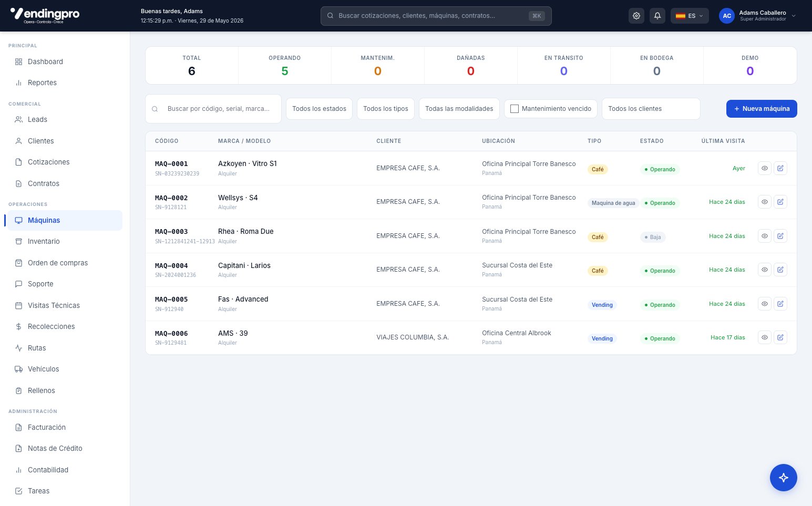View MAQ-0005 details via eye icon
The width and height of the screenshot is (812, 506).
click(765, 304)
